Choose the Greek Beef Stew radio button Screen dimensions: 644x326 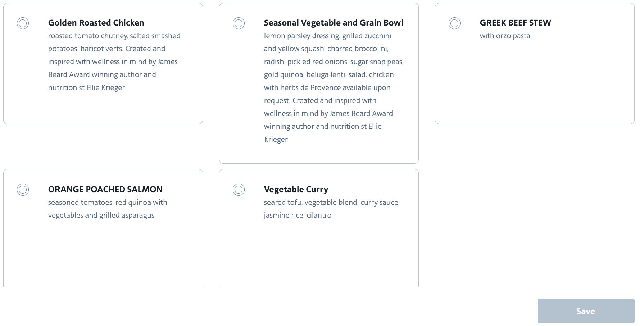[454, 23]
